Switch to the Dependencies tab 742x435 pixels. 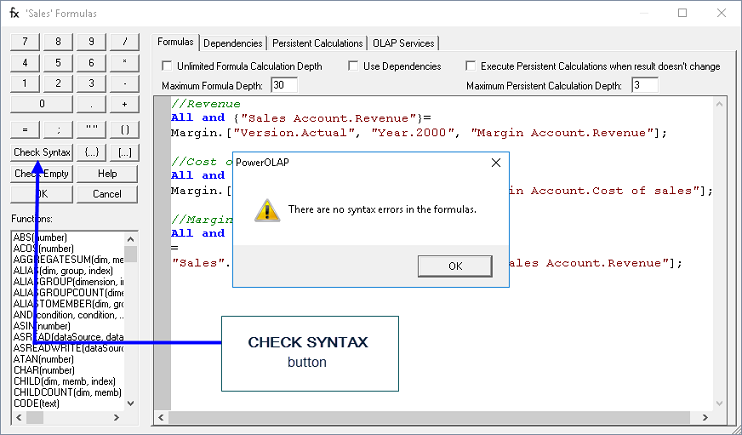click(232, 43)
